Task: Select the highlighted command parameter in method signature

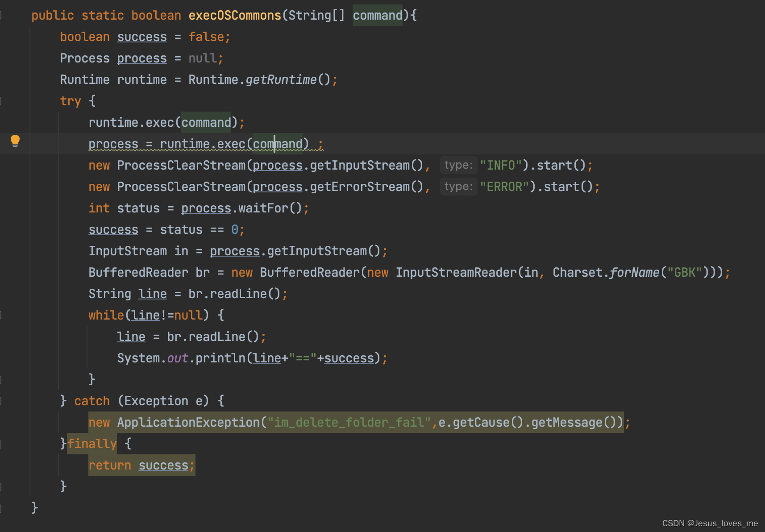Action: point(377,15)
